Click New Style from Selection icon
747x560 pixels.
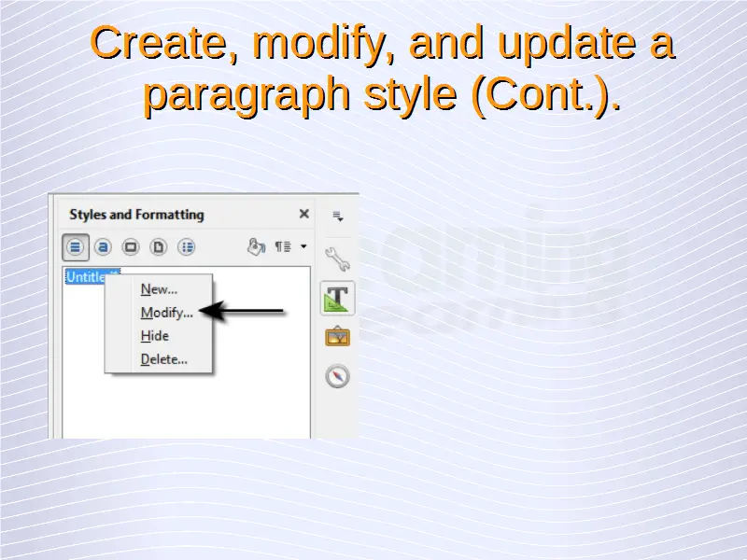[x=283, y=247]
